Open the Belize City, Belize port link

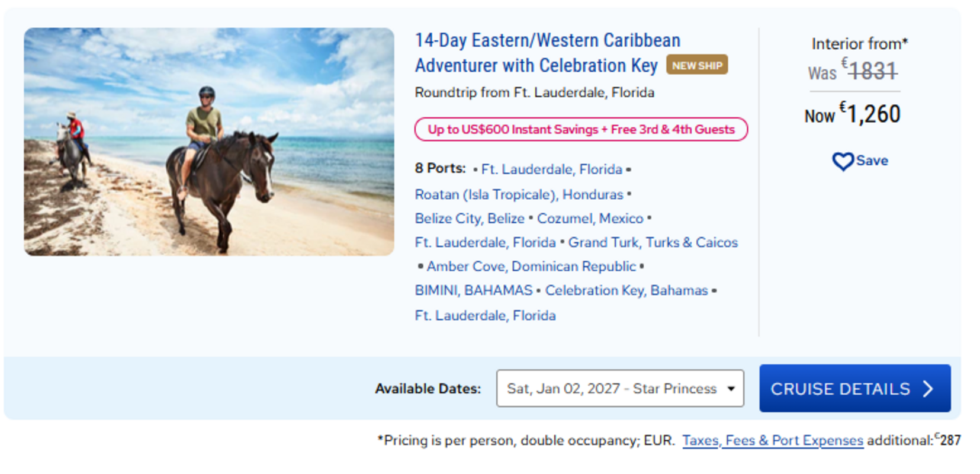470,219
